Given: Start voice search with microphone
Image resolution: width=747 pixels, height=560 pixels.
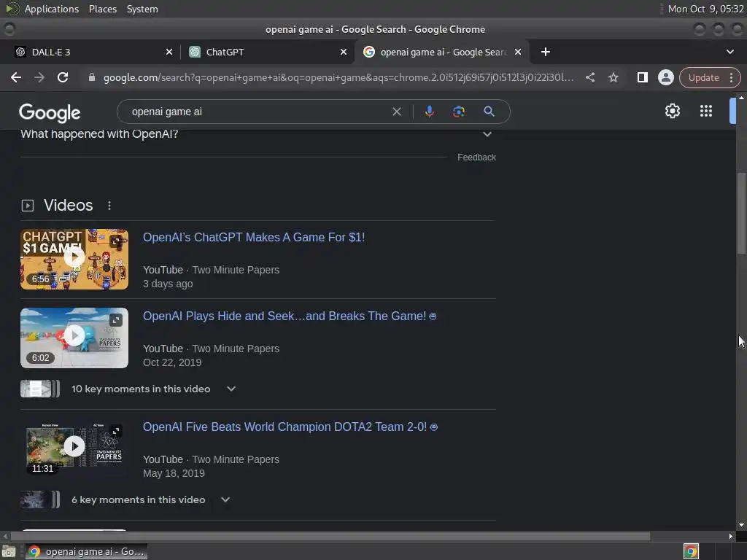Looking at the screenshot, I should [x=429, y=112].
